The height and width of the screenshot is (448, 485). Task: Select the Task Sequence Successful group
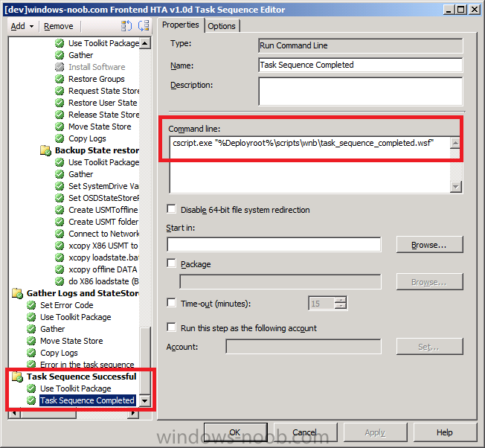pyautogui.click(x=81, y=377)
